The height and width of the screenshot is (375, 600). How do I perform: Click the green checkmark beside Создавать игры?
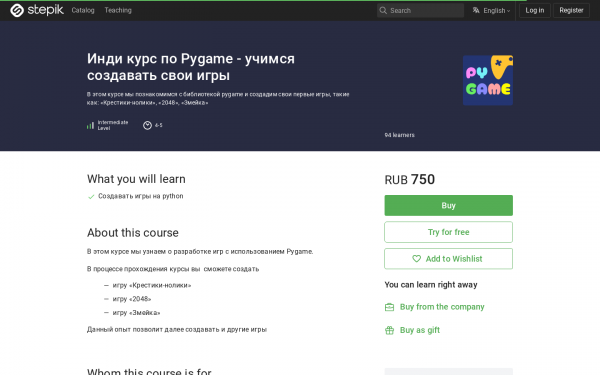91,197
